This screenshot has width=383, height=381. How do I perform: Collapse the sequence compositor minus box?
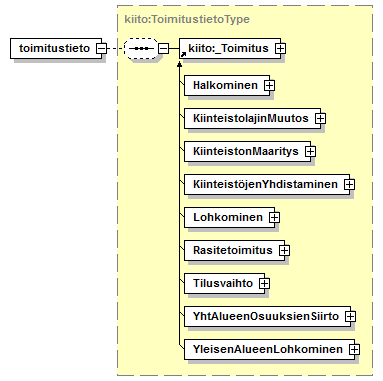point(163,49)
